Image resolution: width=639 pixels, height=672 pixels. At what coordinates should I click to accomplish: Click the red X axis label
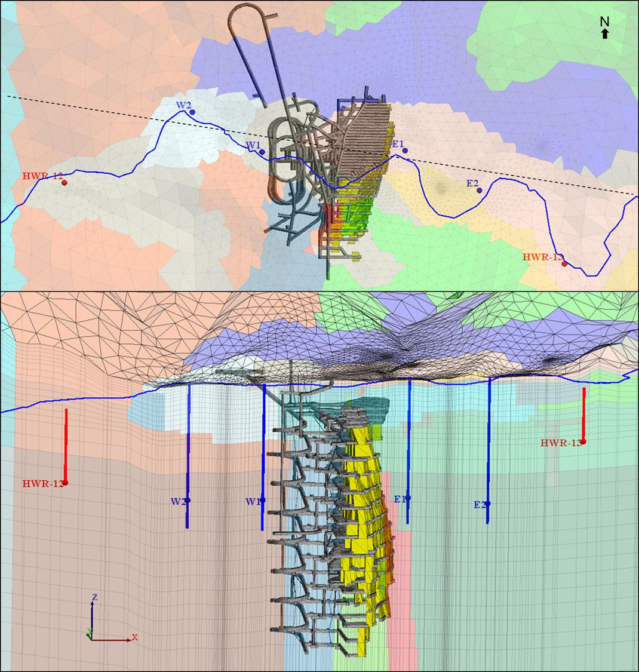coord(134,637)
